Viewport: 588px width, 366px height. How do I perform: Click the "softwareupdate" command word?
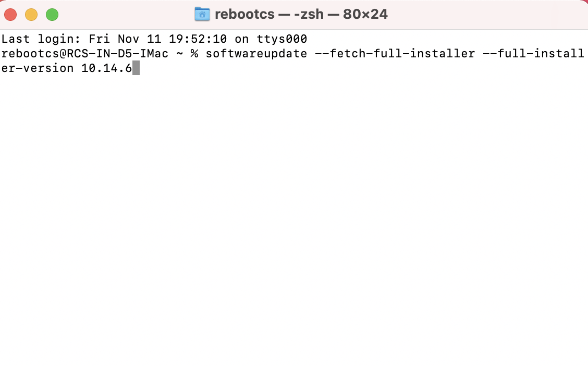[x=256, y=54]
